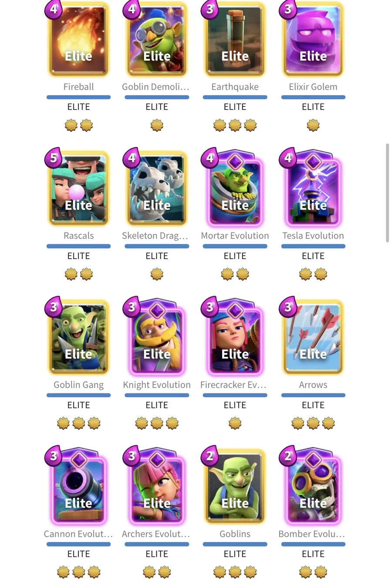The width and height of the screenshot is (392, 587).
Task: Choose the Elixir Golem card
Action: point(313,38)
